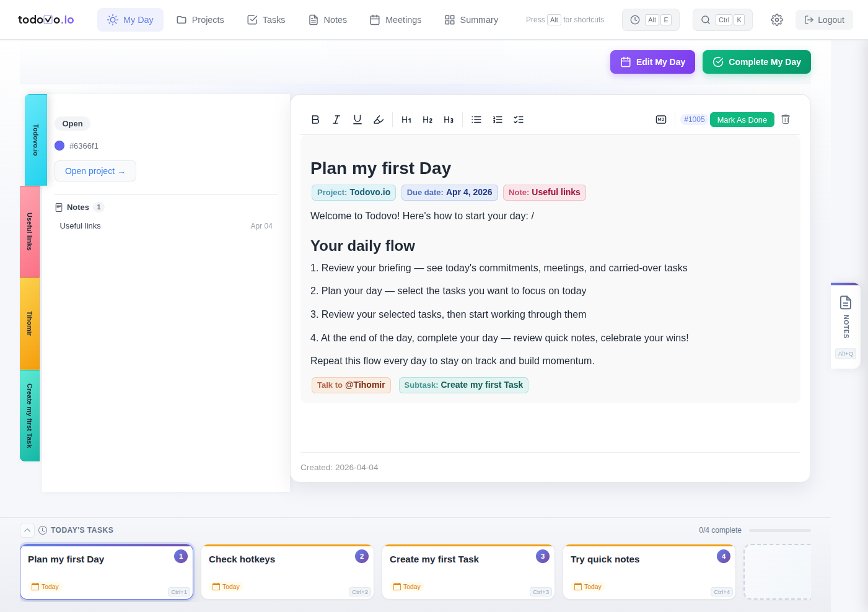Viewport: 868px width, 612px height.
Task: Open the Meetings tab
Action: point(396,20)
